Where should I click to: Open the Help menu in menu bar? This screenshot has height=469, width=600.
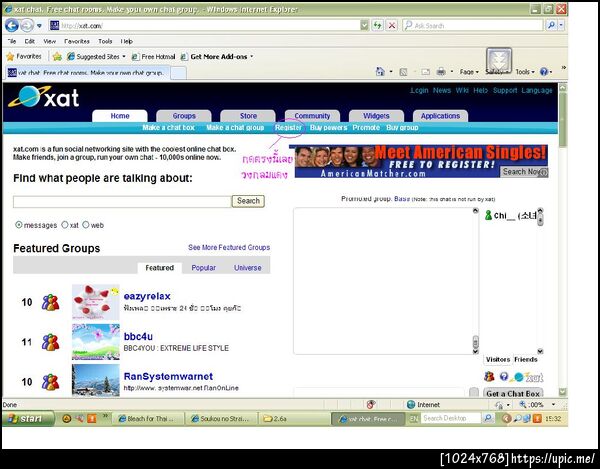click(x=127, y=41)
